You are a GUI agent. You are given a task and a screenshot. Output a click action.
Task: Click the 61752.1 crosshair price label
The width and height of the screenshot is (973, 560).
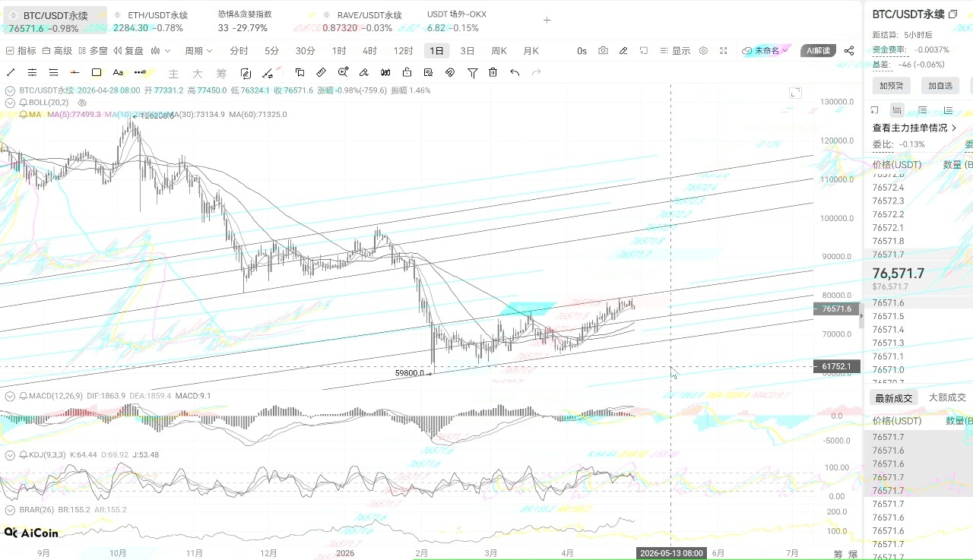(x=837, y=366)
